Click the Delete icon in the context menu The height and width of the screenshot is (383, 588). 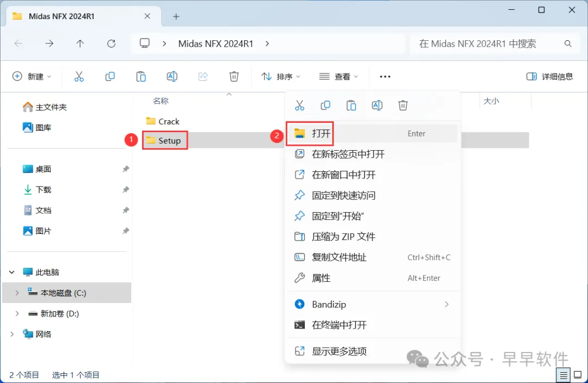403,106
